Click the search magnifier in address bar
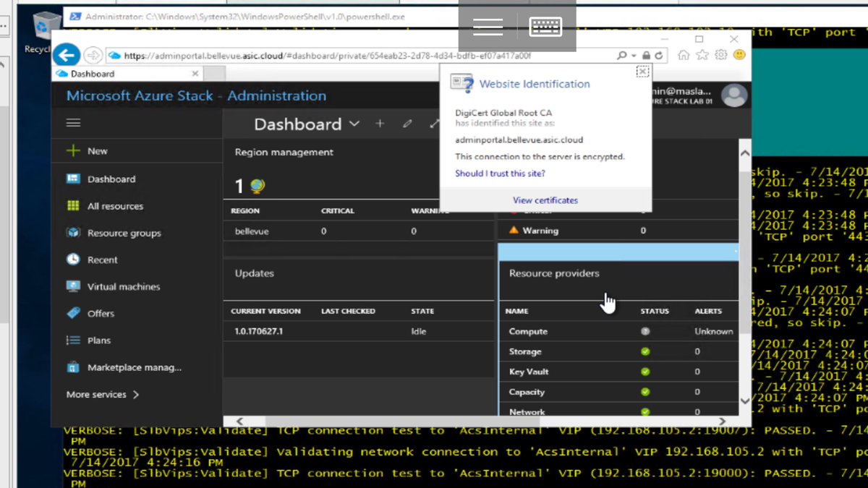 coord(622,55)
